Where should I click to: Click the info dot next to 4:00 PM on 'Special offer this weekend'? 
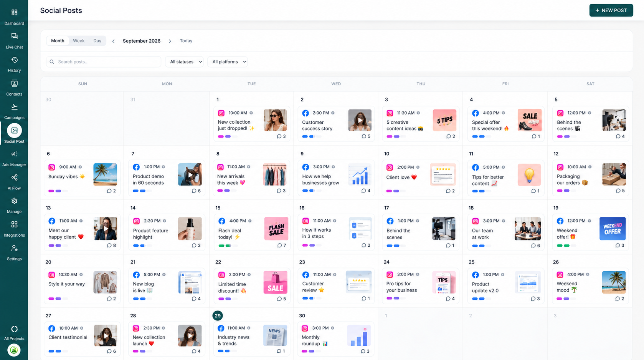[x=504, y=113]
